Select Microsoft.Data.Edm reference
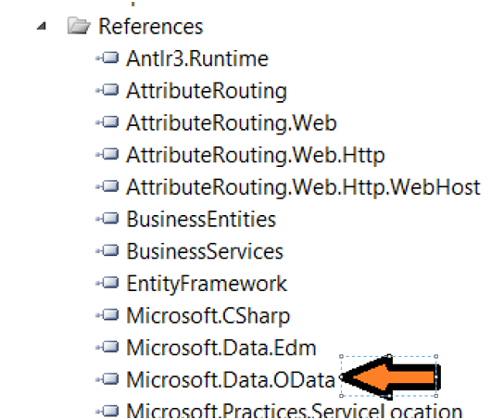 (x=221, y=348)
